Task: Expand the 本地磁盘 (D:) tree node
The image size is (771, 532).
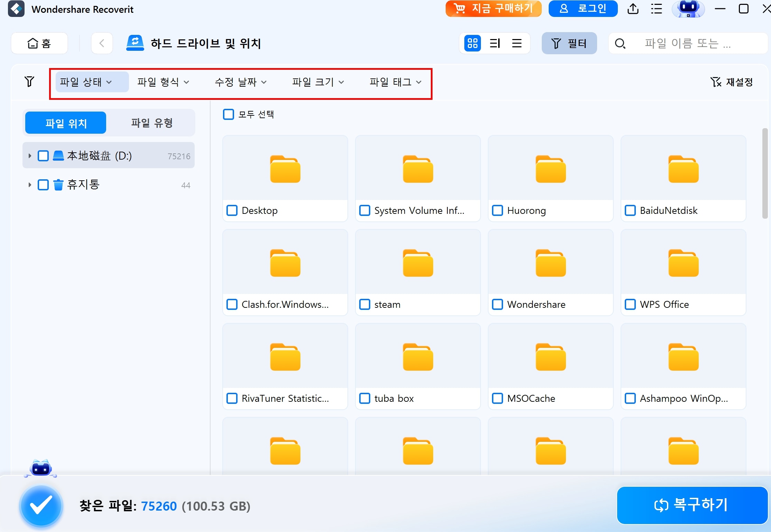Action: click(30, 156)
